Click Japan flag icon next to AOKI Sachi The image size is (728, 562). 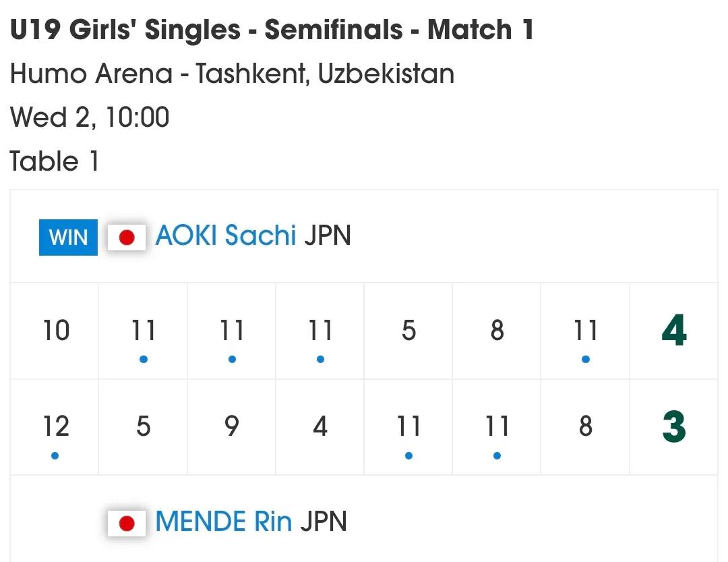click(127, 237)
